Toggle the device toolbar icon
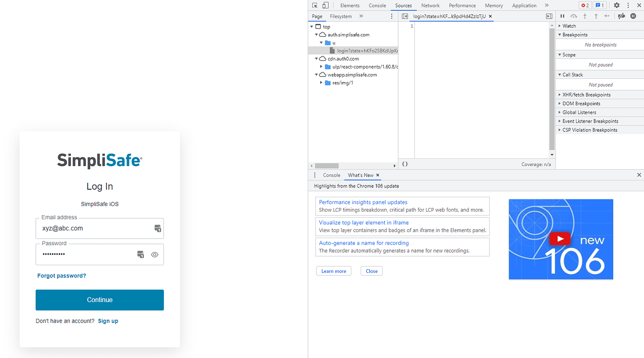 coord(325,6)
